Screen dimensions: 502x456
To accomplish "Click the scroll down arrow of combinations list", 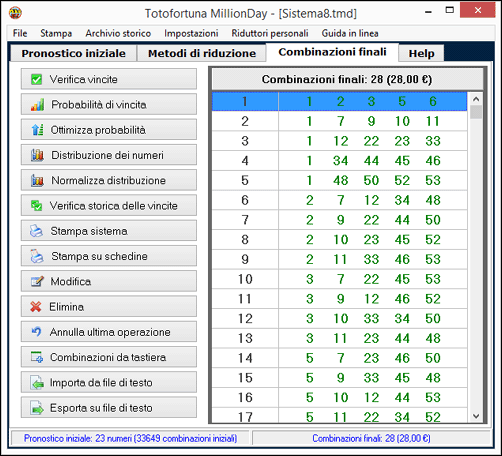I will tap(476, 416).
